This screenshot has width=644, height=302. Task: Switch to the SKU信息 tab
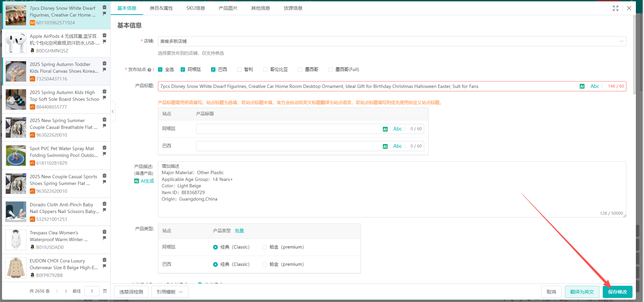195,8
